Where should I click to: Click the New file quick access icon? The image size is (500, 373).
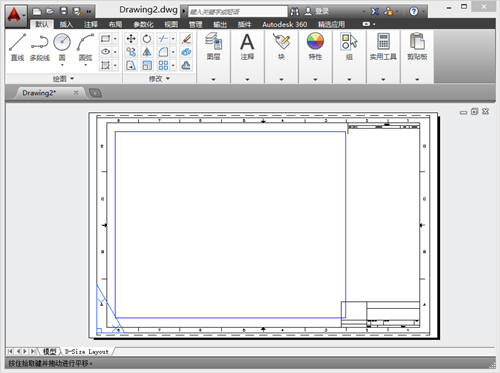[x=37, y=12]
